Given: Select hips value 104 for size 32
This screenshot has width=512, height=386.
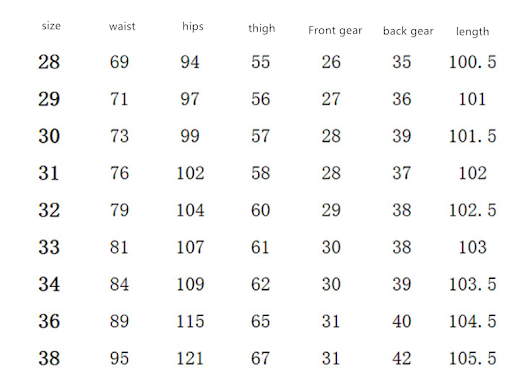Looking at the screenshot, I should (x=190, y=210).
